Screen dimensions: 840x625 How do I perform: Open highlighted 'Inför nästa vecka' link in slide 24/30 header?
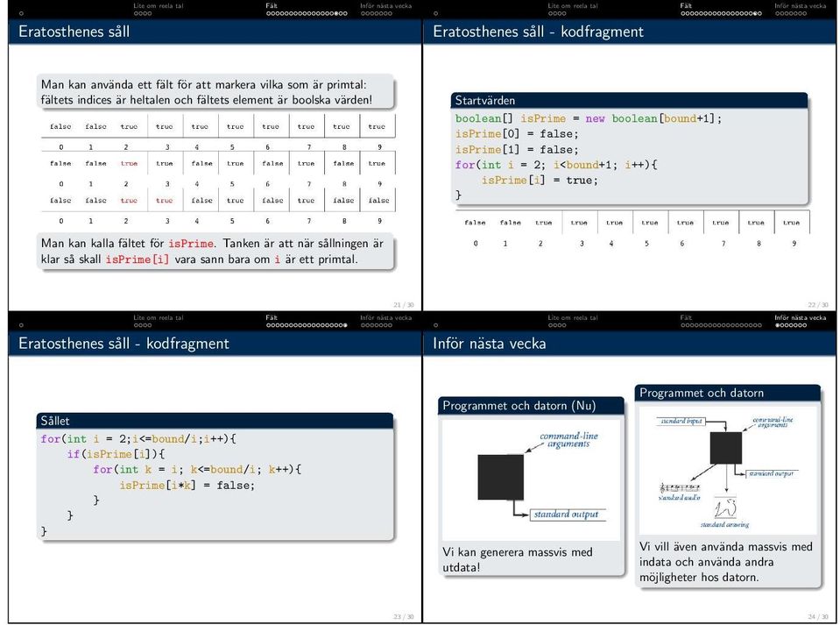pyautogui.click(x=800, y=318)
